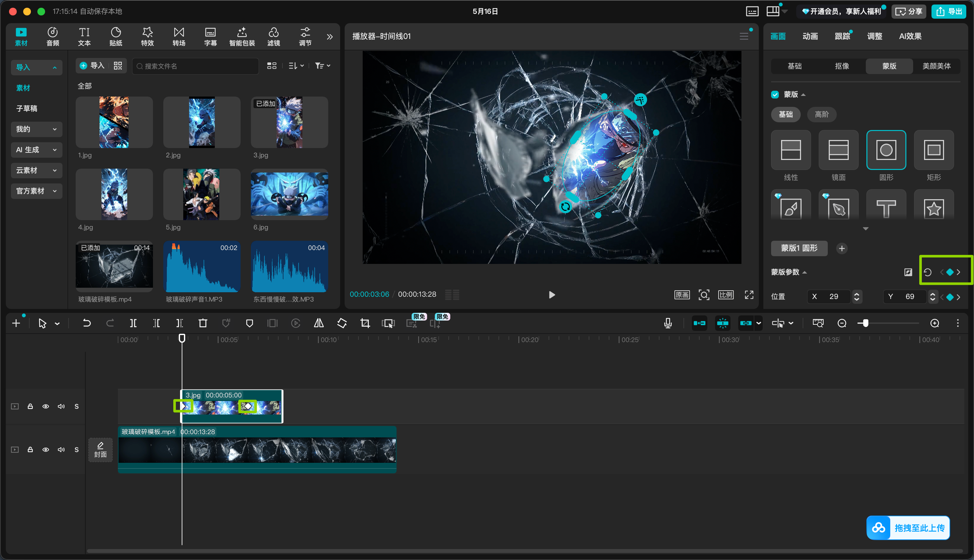Click the 分享 share button
Screen dimensions: 974x560
[x=909, y=12]
